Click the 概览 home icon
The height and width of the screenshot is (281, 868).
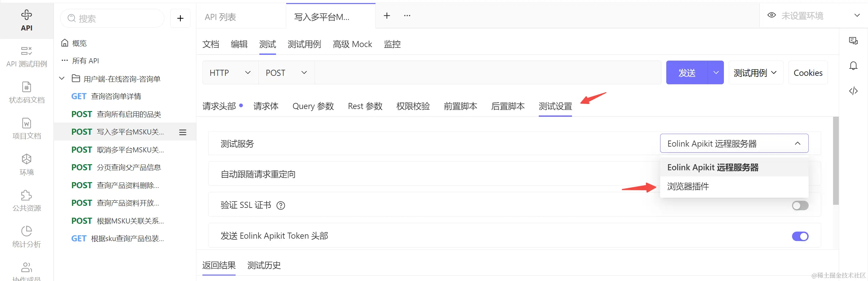tap(65, 43)
